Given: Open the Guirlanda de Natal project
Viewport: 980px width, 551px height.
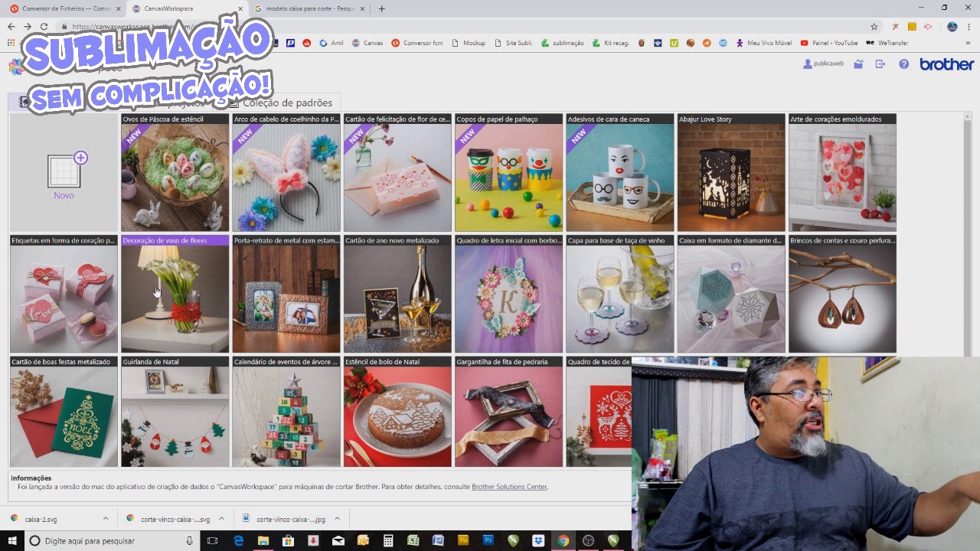Looking at the screenshot, I should tap(175, 412).
